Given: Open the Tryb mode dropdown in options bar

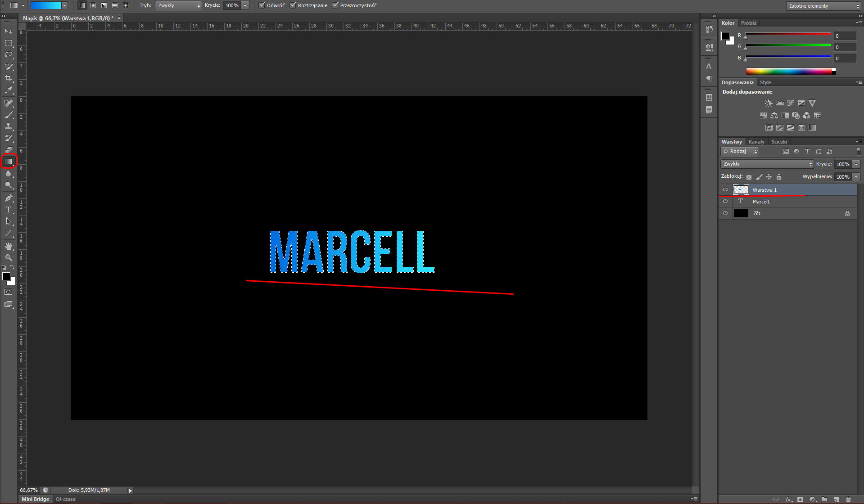Looking at the screenshot, I should coord(179,5).
